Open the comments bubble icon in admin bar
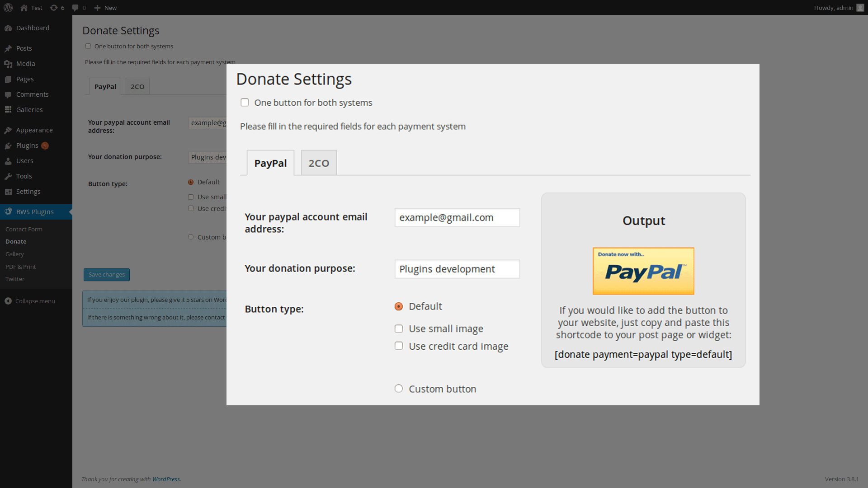The image size is (868, 488). tap(75, 8)
